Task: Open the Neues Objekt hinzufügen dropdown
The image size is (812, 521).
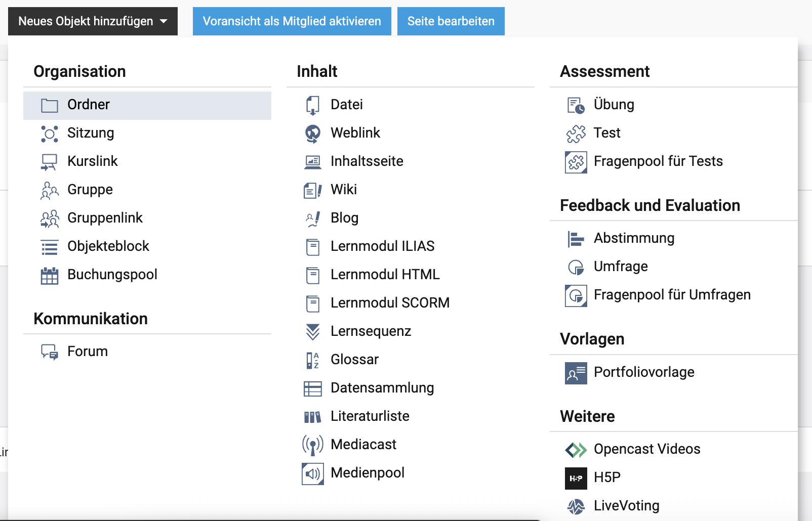Action: 93,21
